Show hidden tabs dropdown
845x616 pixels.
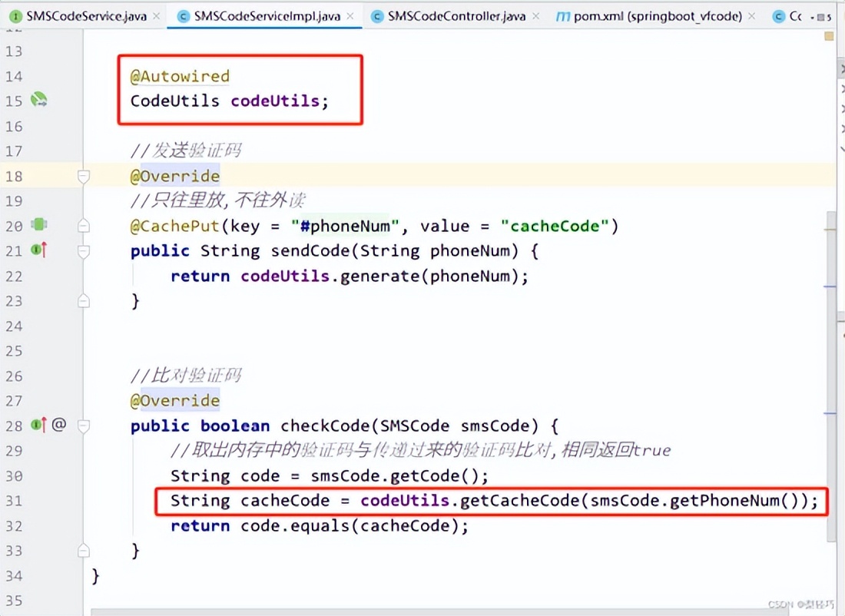820,17
